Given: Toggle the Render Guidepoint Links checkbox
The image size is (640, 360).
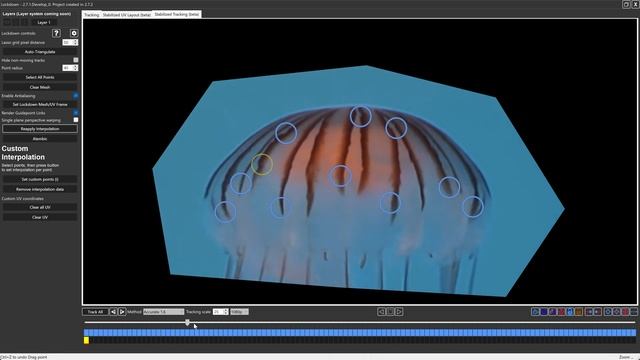Looking at the screenshot, I should 76,113.
